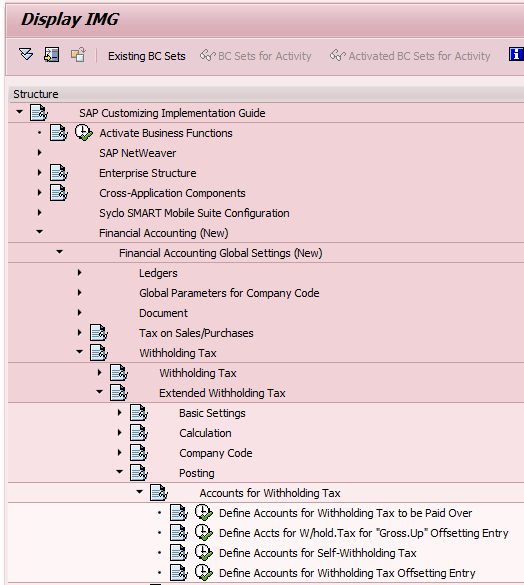Image resolution: width=524 pixels, height=585 pixels.
Task: Expand Cross-Application Components node
Action: pyautogui.click(x=40, y=193)
